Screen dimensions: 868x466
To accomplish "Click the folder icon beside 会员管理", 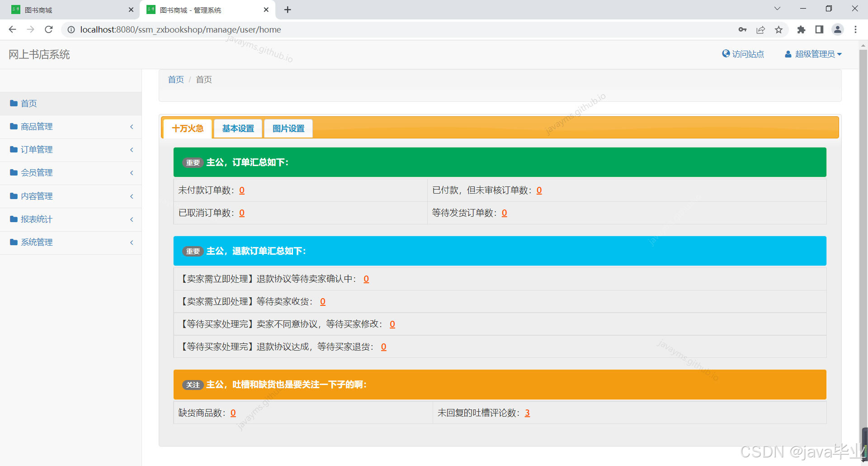I will (x=14, y=172).
